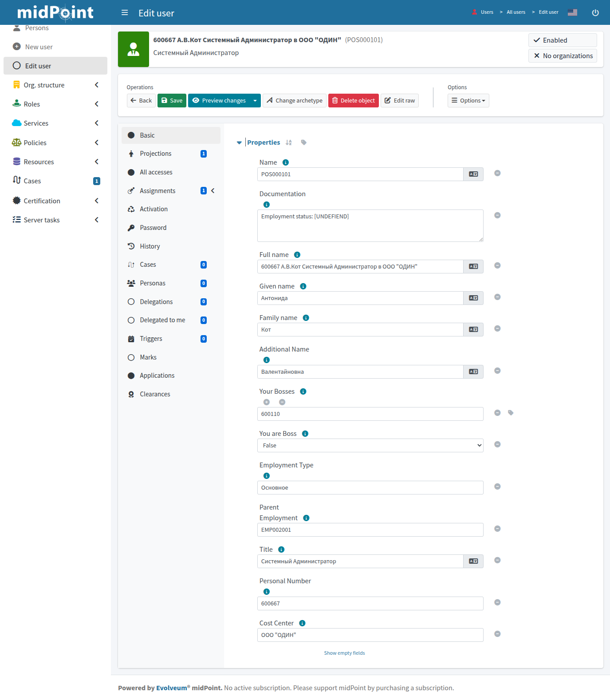Viewport: 610px width, 700px height.
Task: Click info icon next to You are Boss
Action: tap(305, 434)
